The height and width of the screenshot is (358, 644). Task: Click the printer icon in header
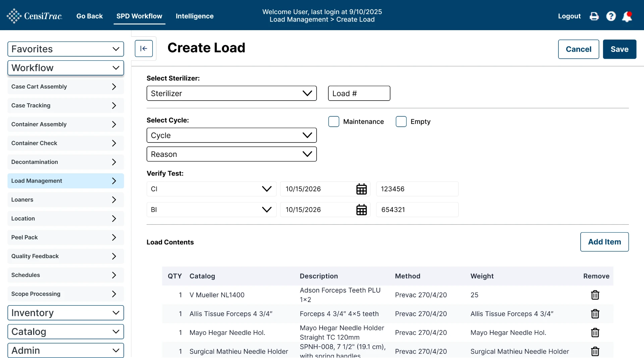[x=594, y=16]
